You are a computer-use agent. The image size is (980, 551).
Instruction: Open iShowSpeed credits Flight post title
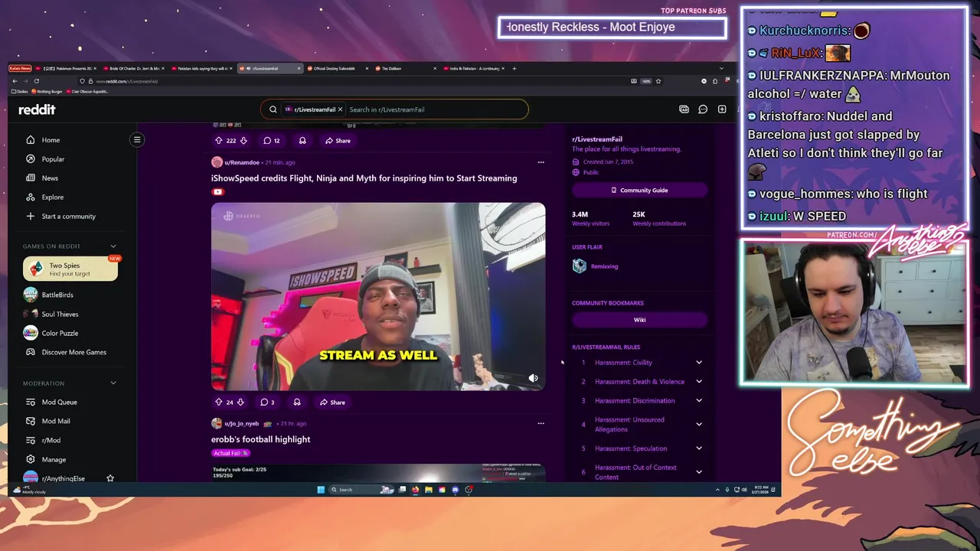[364, 178]
